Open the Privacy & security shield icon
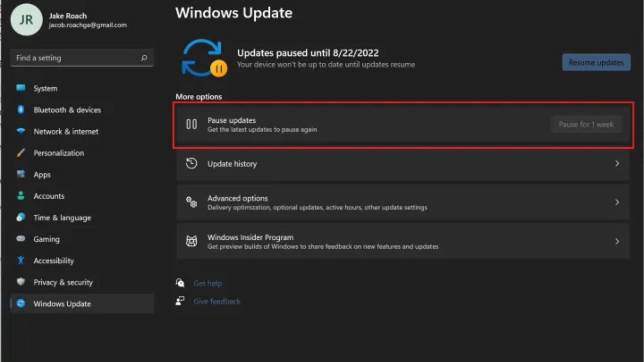644x362 pixels. [x=21, y=282]
